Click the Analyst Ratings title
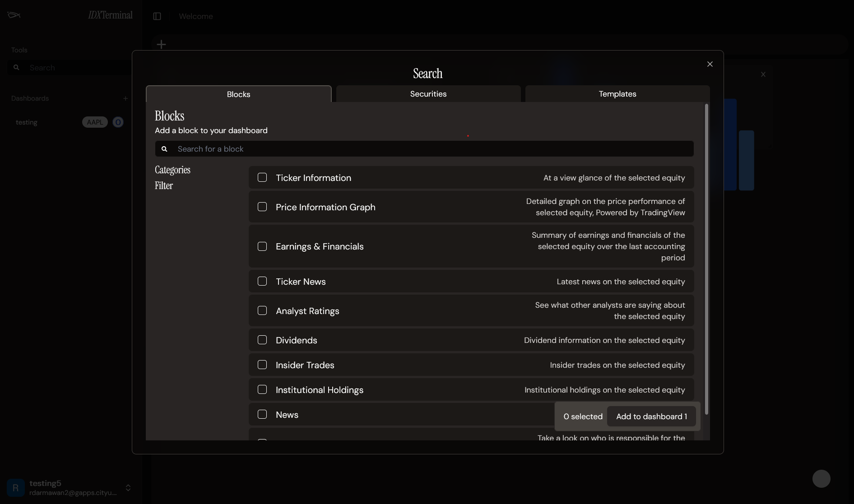Image resolution: width=854 pixels, height=504 pixels. point(307,311)
